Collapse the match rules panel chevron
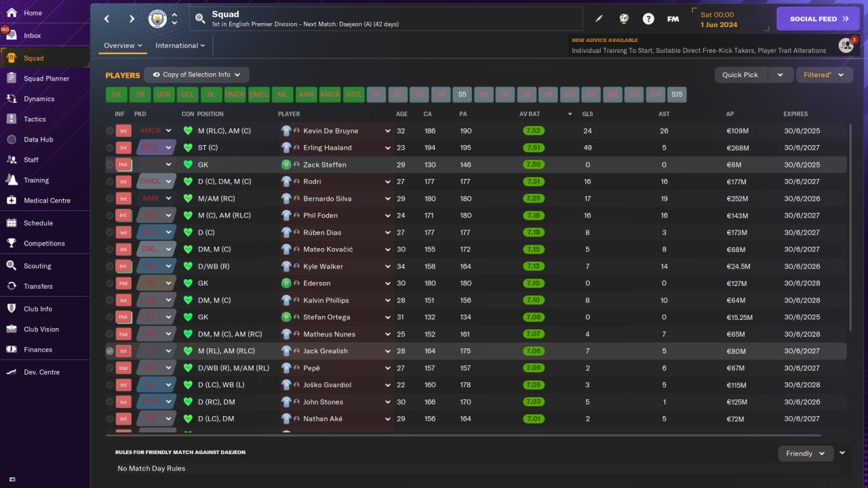The height and width of the screenshot is (488, 868). (842, 453)
